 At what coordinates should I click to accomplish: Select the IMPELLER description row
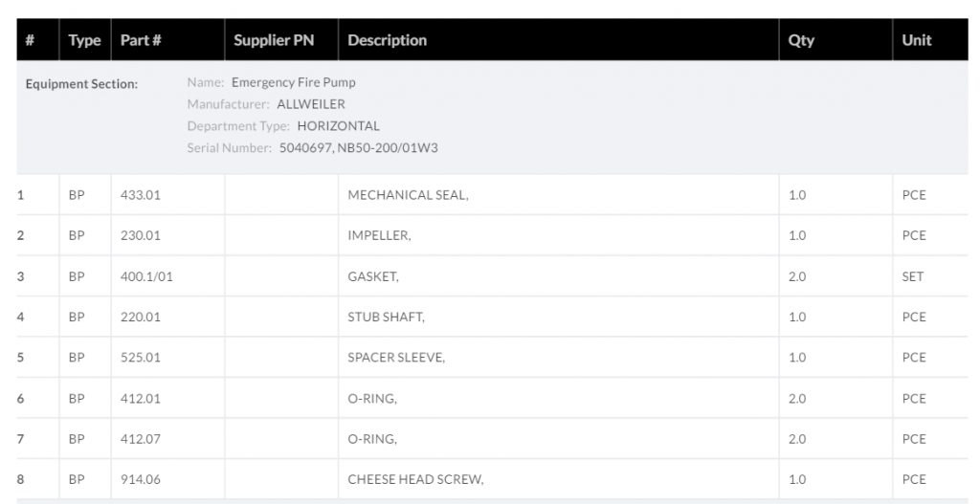click(379, 235)
